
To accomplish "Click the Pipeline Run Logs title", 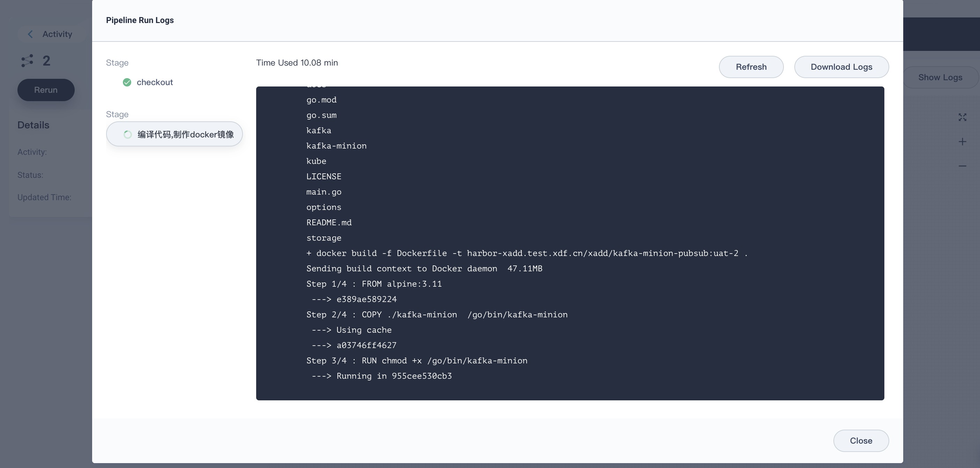I will [140, 20].
